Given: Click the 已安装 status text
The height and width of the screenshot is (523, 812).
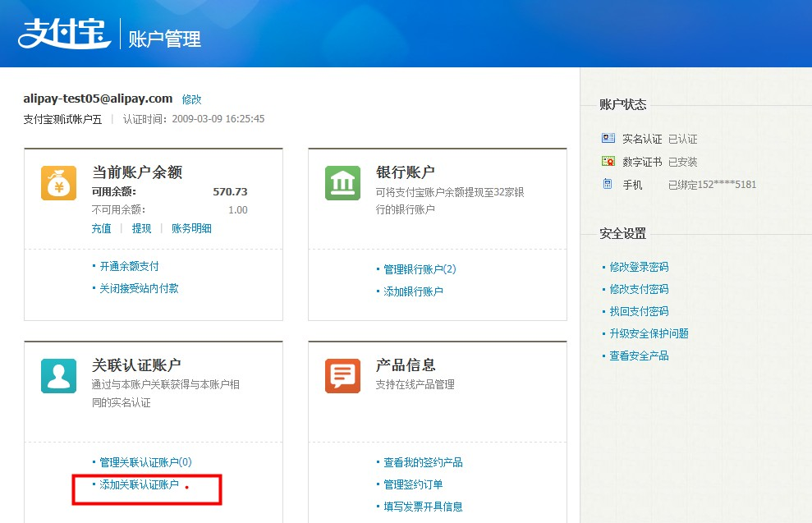Looking at the screenshot, I should coord(682,162).
